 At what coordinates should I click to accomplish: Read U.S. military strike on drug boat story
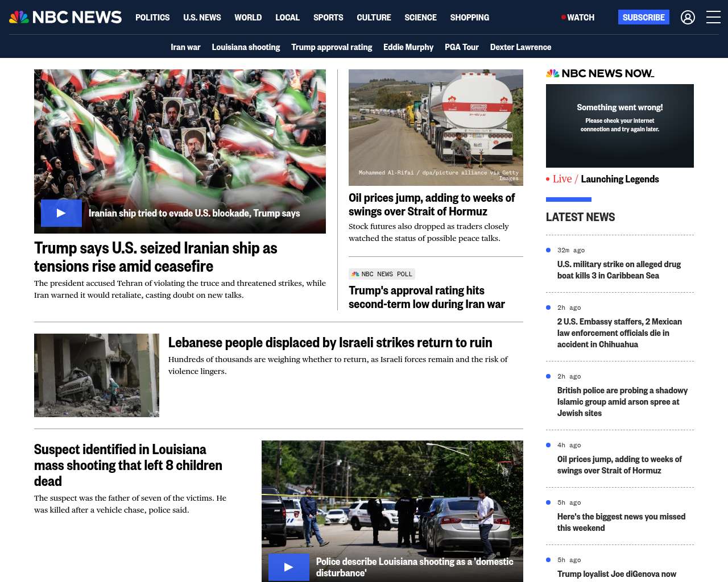pyautogui.click(x=619, y=270)
